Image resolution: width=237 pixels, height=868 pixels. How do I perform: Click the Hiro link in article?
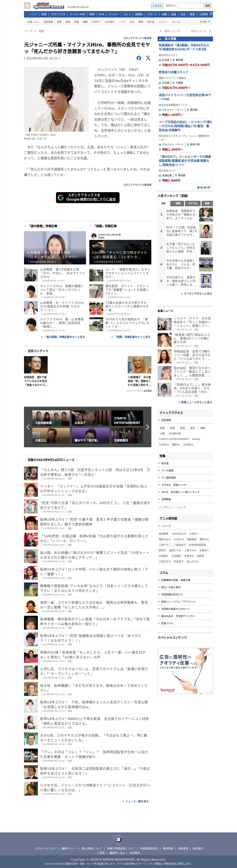(x=131, y=75)
